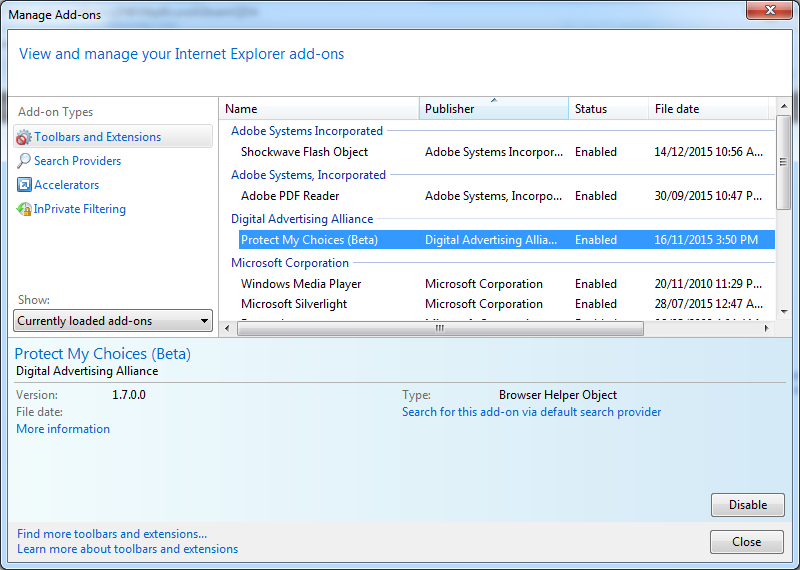Click Search for this add-on link
Image resolution: width=800 pixels, height=570 pixels.
531,412
